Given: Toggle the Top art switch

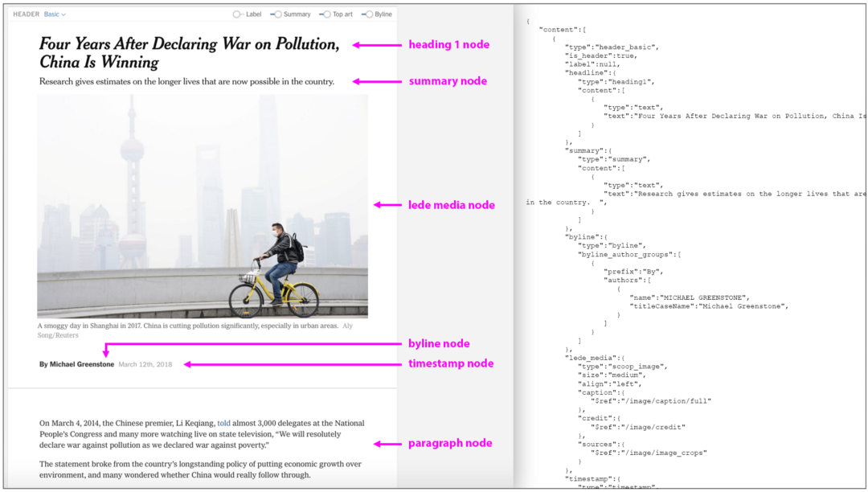Looking at the screenshot, I should coord(325,14).
